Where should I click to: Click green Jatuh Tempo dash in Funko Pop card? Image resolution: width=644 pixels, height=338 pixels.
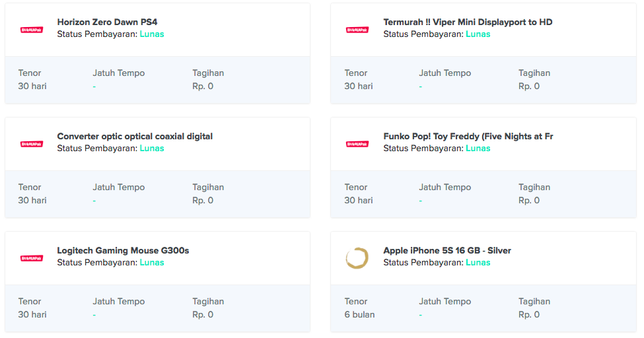tap(421, 201)
